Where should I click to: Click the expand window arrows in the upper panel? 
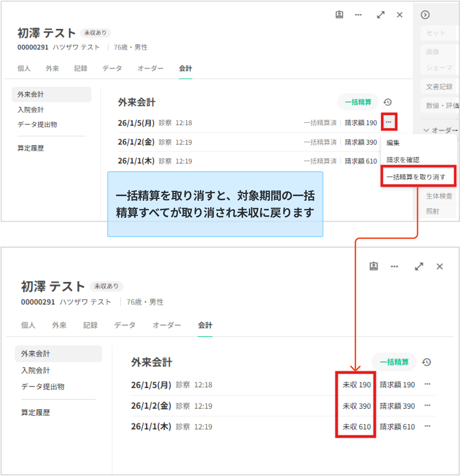coord(381,15)
